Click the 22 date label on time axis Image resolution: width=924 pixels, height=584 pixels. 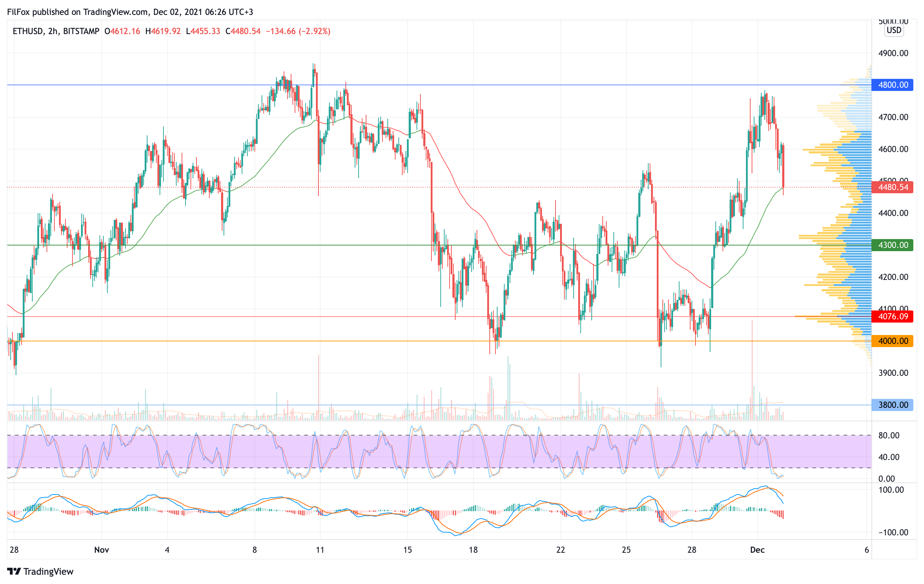point(560,550)
